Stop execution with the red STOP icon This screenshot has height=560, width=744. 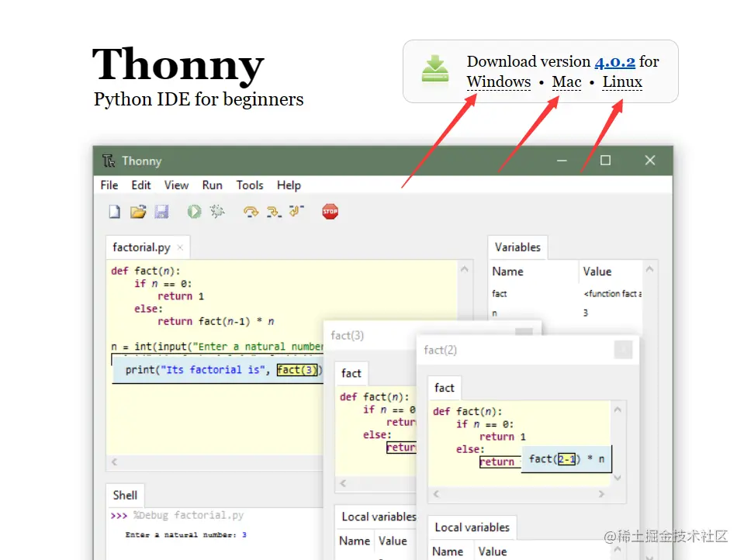click(330, 212)
